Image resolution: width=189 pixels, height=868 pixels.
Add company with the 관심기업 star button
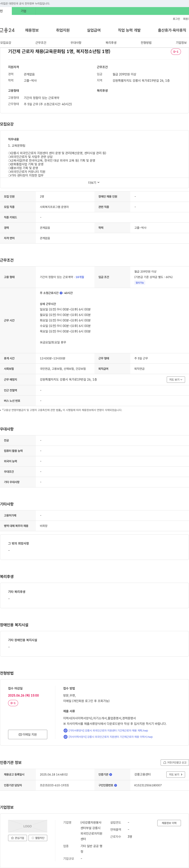tap(18, 838)
